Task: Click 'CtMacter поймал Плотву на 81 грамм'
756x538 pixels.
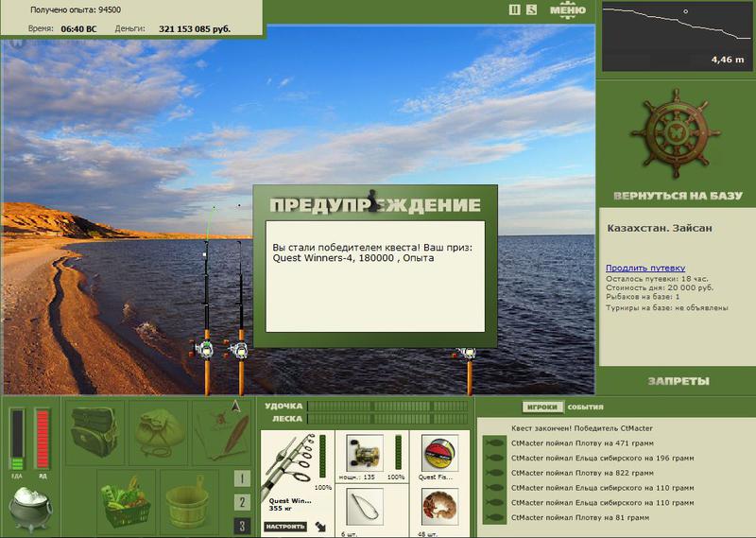Action: (x=580, y=518)
